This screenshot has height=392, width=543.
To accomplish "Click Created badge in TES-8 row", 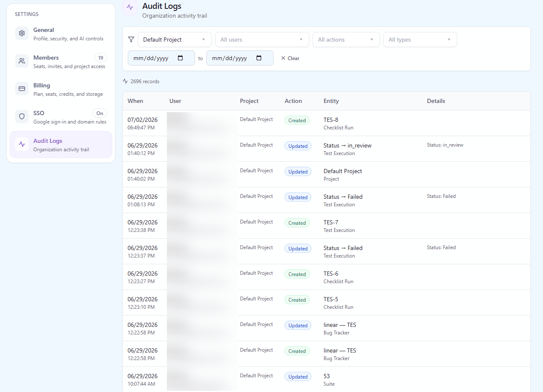I will pos(297,120).
